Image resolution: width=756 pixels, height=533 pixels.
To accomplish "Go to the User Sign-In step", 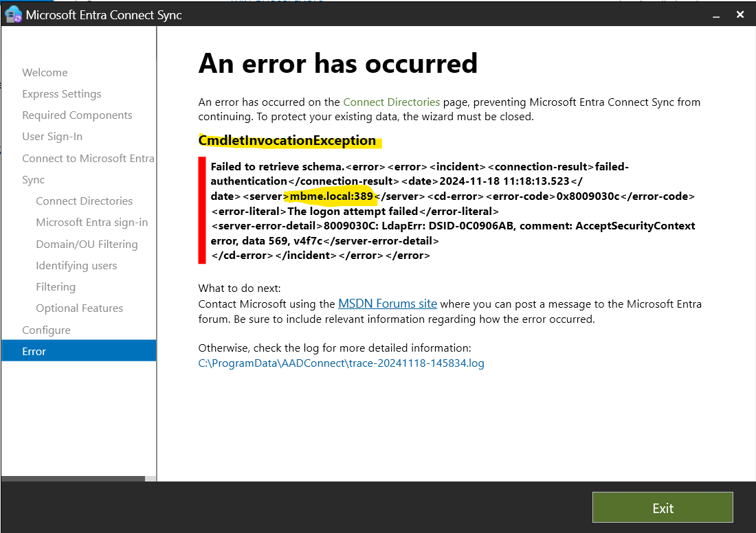I will point(52,137).
